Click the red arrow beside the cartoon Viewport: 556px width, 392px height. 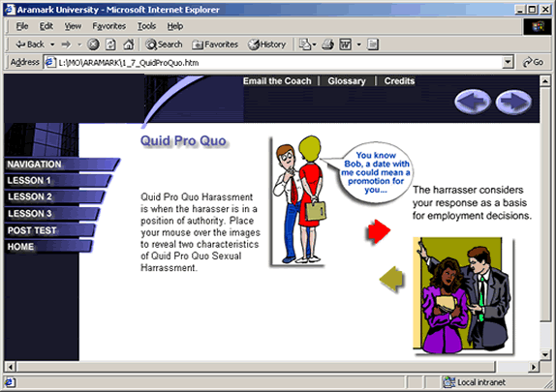[378, 231]
